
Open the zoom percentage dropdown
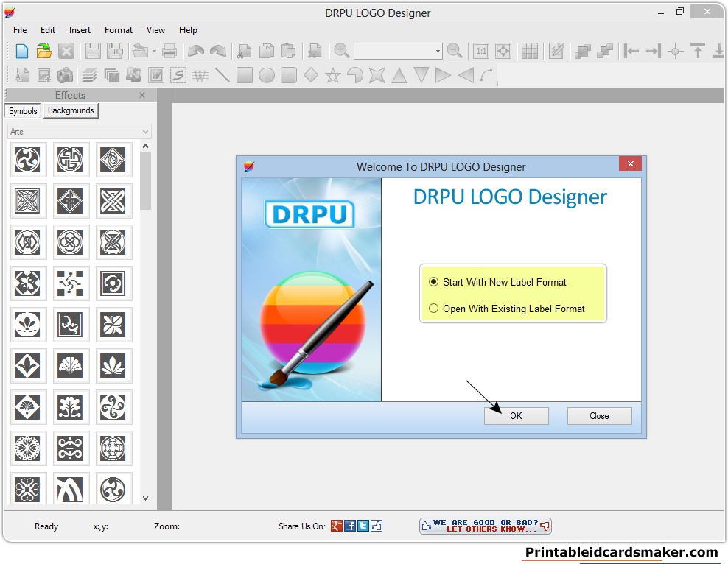[x=438, y=51]
